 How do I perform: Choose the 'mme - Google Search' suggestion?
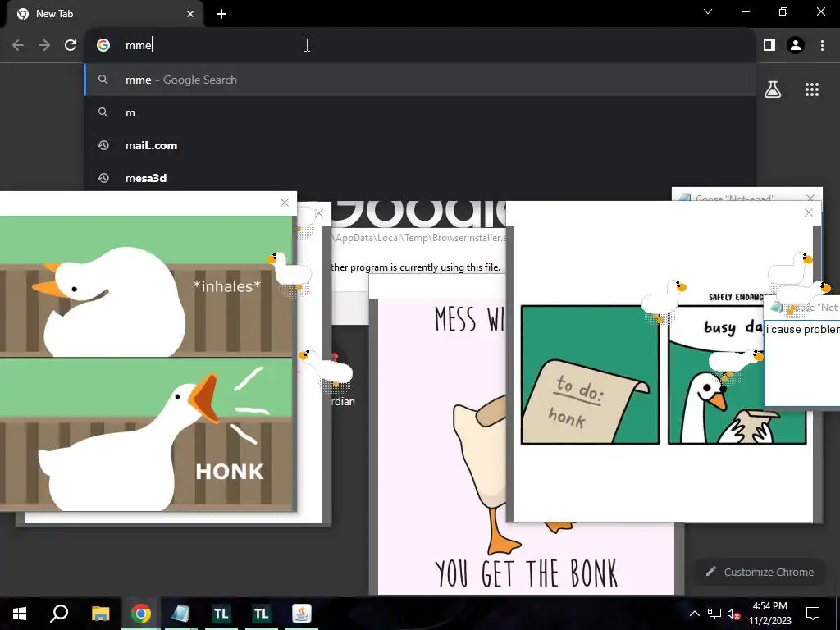click(x=421, y=80)
